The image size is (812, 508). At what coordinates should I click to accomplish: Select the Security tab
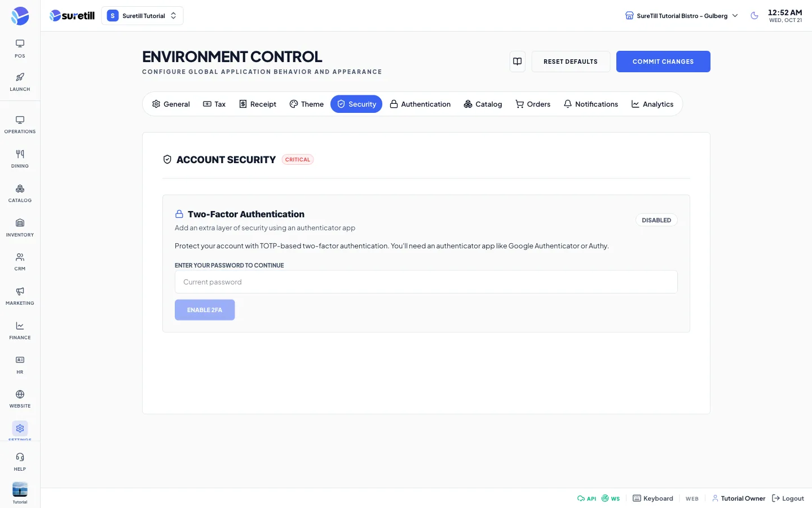tap(356, 104)
